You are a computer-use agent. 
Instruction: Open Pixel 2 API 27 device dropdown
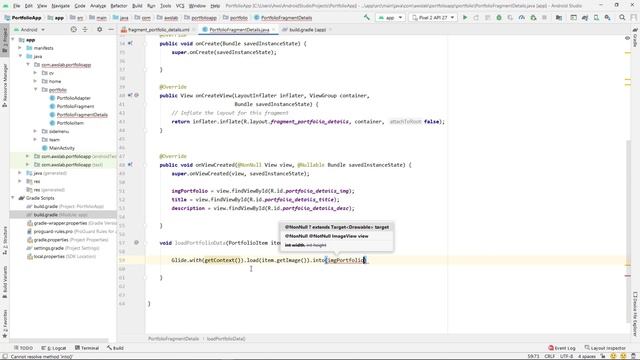click(433, 18)
